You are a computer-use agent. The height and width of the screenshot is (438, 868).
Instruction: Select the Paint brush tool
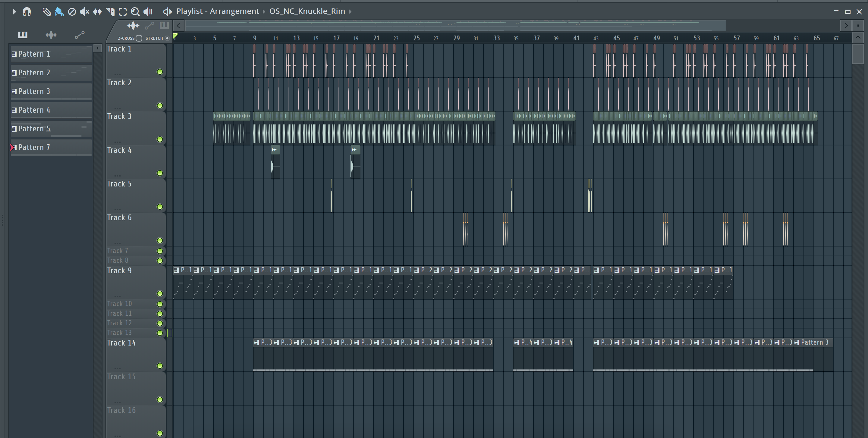coord(59,12)
